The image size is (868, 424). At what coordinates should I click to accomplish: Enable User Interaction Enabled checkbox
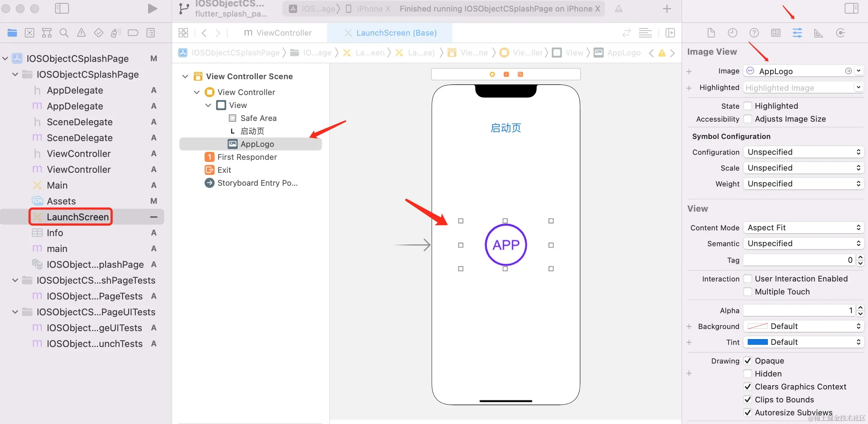(x=748, y=279)
